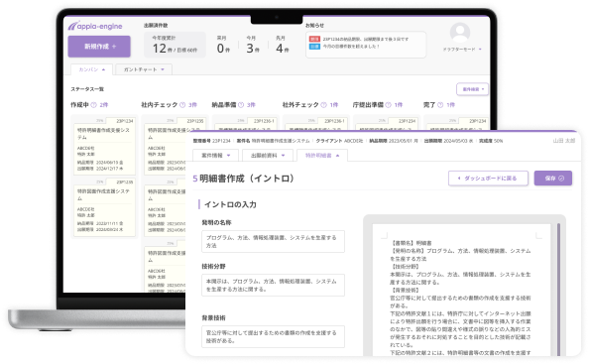
Task: Click the red notice tag in お知らせ
Action: [x=314, y=39]
